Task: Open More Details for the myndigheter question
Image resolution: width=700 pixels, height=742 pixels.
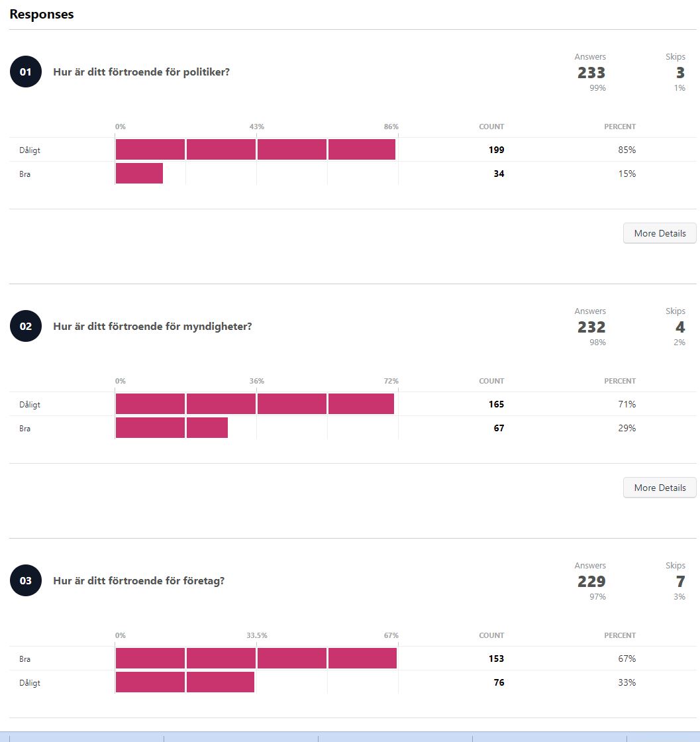Action: pyautogui.click(x=659, y=488)
